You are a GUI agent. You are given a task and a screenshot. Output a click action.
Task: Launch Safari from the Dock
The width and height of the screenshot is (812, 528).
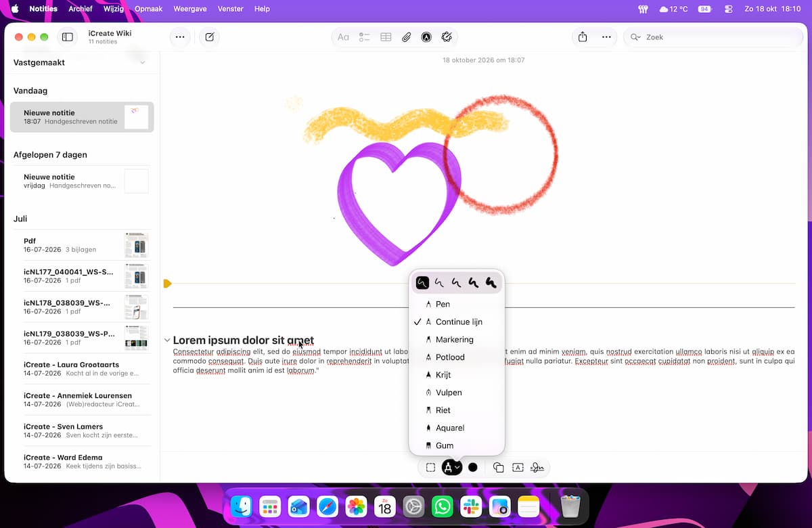[328, 506]
